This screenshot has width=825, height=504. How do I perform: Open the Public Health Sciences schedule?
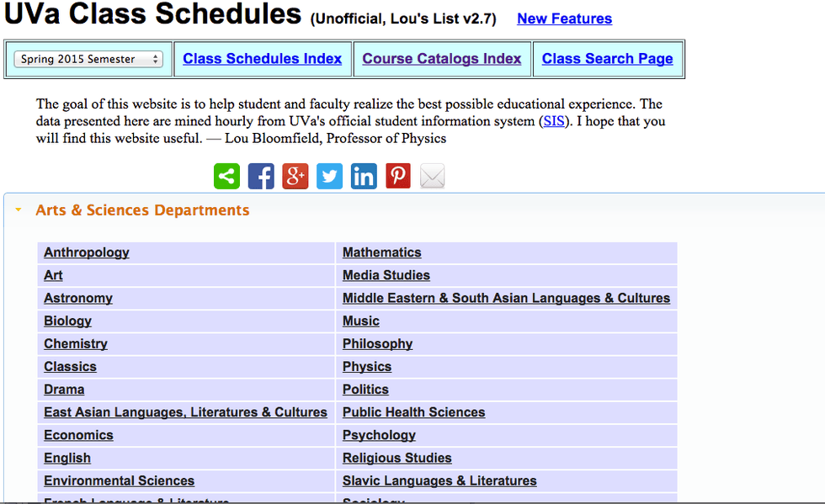(413, 412)
